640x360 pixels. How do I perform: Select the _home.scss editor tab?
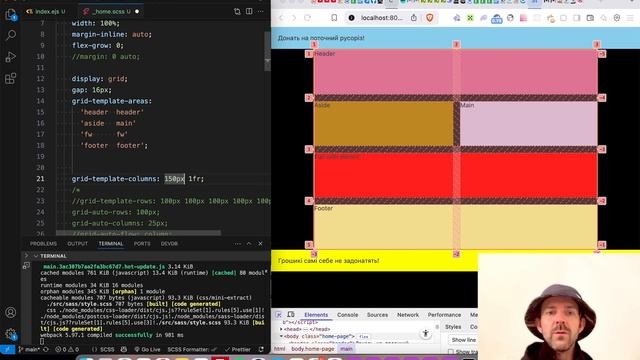click(x=111, y=11)
